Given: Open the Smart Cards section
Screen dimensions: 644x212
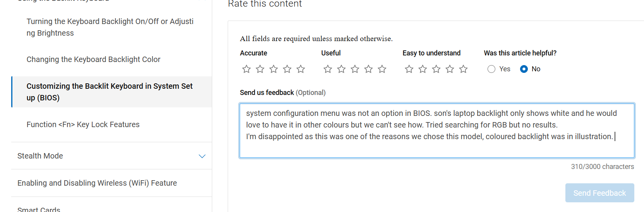Looking at the screenshot, I should tap(39, 209).
